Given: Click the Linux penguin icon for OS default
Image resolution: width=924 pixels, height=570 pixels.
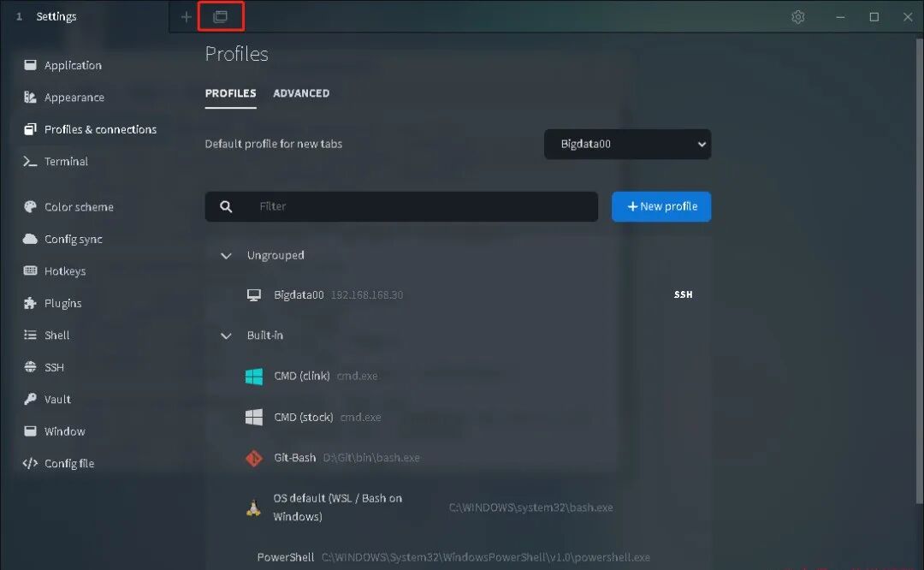Looking at the screenshot, I should click(x=253, y=508).
